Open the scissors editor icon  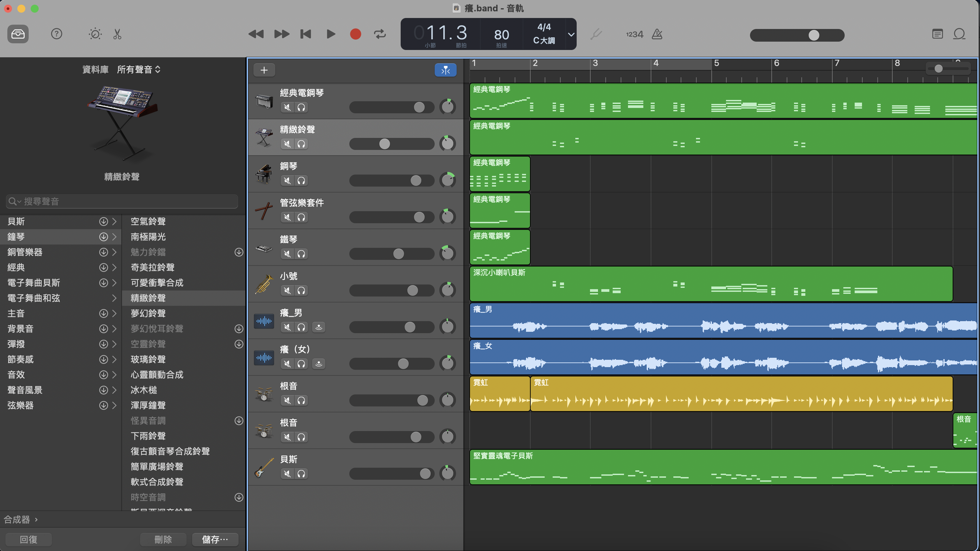click(117, 34)
